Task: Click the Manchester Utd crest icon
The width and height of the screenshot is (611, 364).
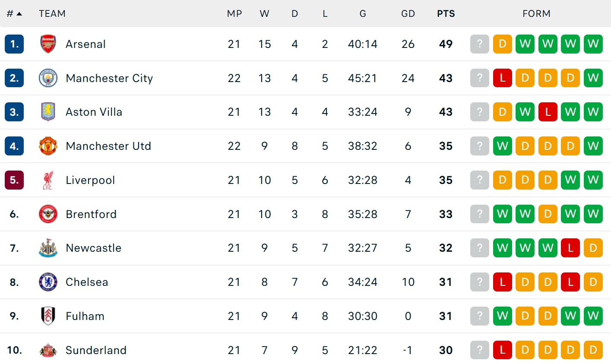Action: [x=48, y=146]
